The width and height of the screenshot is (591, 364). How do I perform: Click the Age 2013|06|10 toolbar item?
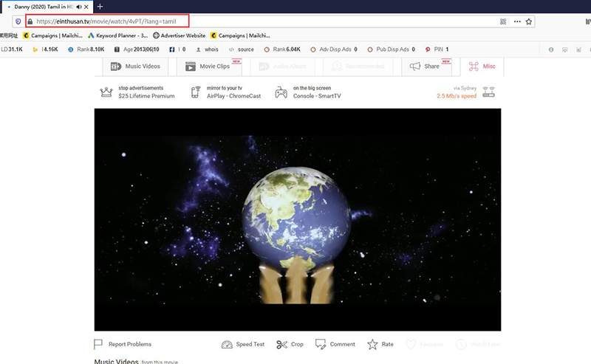click(137, 49)
